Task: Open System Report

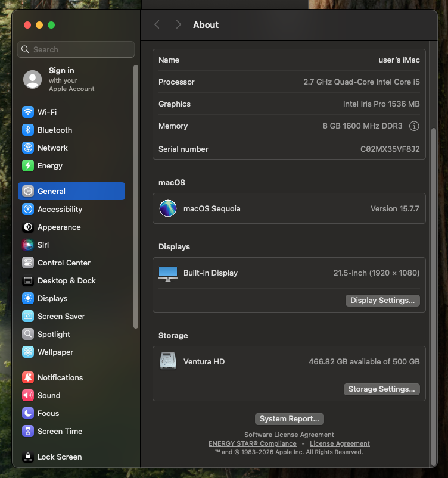Action: tap(290, 419)
